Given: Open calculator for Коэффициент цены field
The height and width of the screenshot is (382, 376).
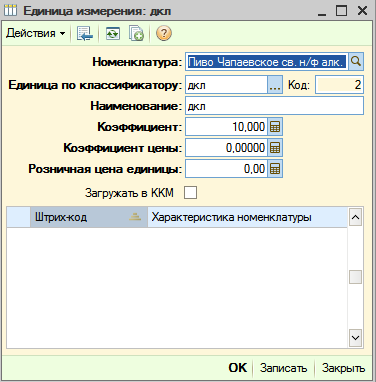Looking at the screenshot, I should click(275, 148).
